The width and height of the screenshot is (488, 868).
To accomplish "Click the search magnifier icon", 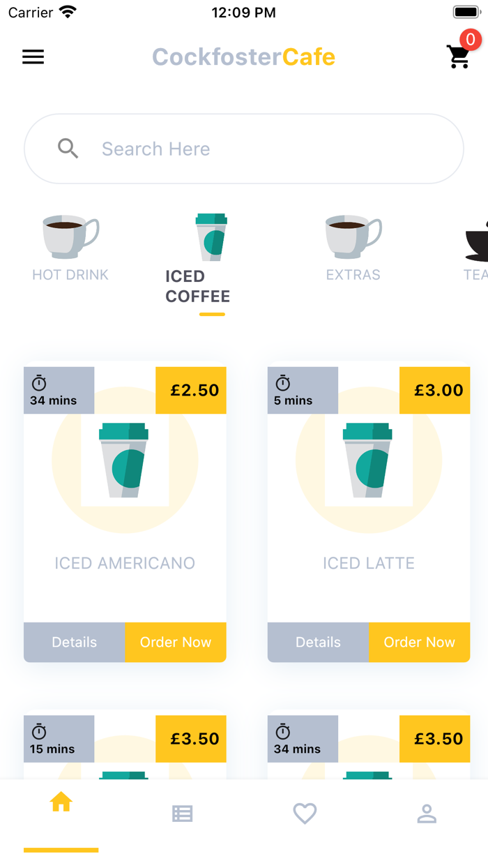I will click(68, 148).
